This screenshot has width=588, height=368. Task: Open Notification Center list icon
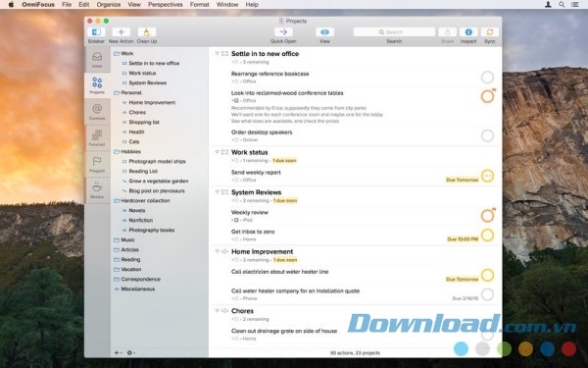coord(575,5)
